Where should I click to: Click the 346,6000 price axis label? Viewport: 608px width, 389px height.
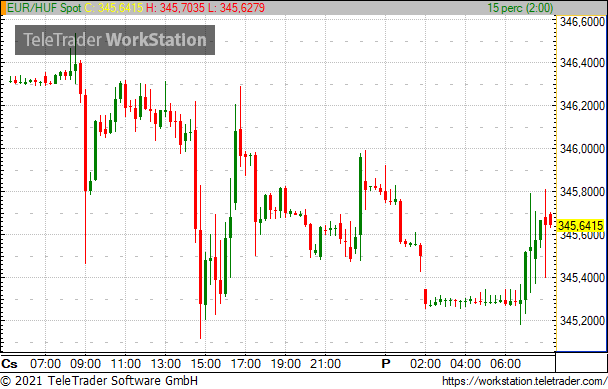pos(582,22)
